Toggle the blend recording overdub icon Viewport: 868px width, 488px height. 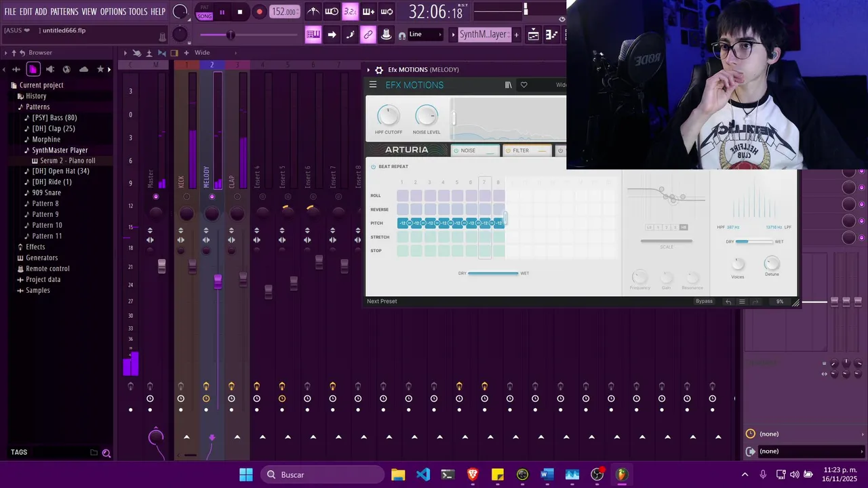pyautogui.click(x=368, y=12)
